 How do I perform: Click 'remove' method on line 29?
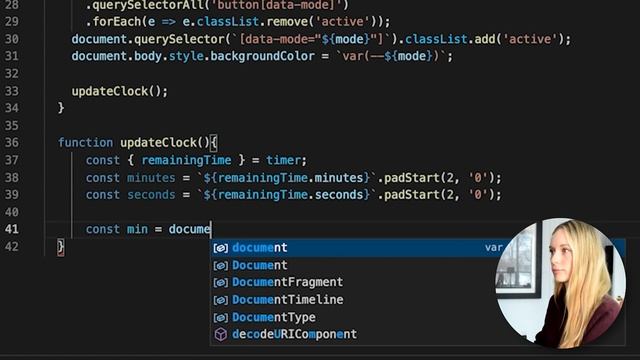tap(287, 22)
